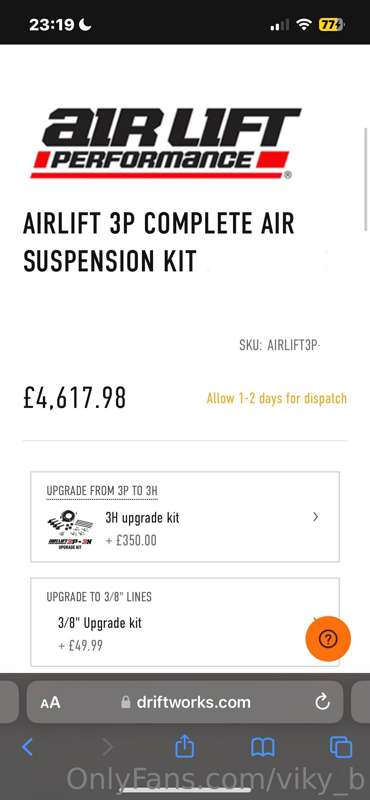The height and width of the screenshot is (800, 370).
Task: Tap the AA reader text-size control
Action: click(x=50, y=703)
